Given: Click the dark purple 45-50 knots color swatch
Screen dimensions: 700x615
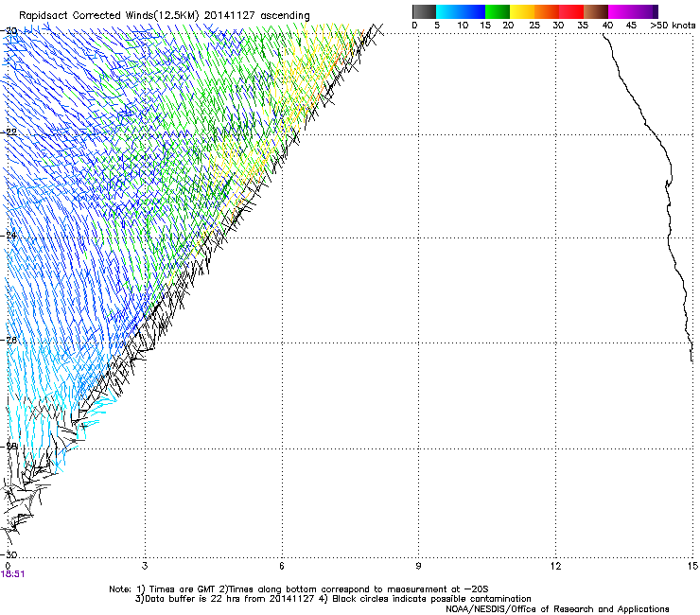Looking at the screenshot, I should pyautogui.click(x=645, y=11).
